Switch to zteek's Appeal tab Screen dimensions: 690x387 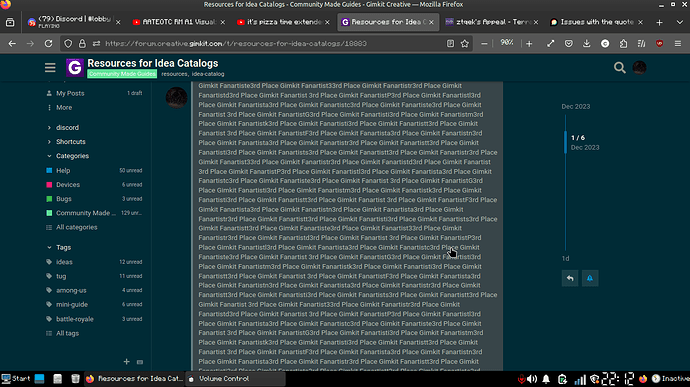pyautogui.click(x=492, y=22)
